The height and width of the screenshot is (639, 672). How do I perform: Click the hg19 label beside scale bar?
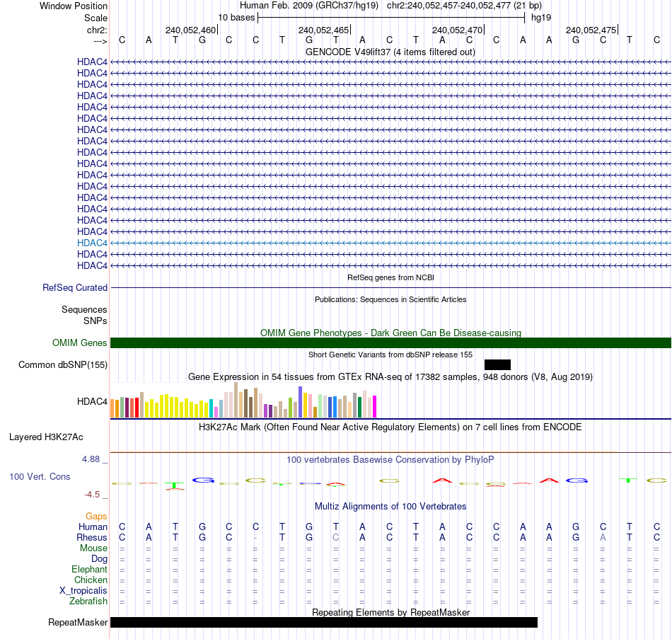point(541,18)
